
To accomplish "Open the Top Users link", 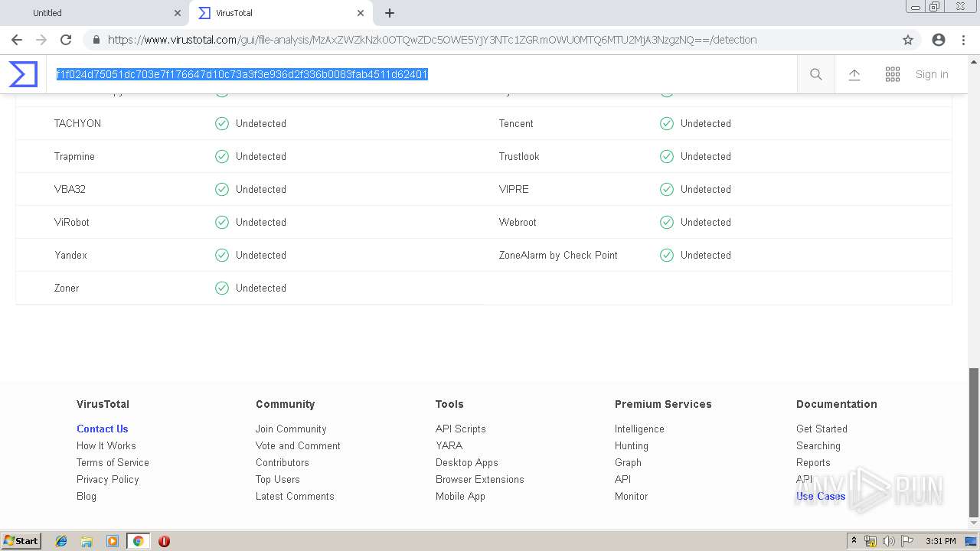I will [278, 479].
